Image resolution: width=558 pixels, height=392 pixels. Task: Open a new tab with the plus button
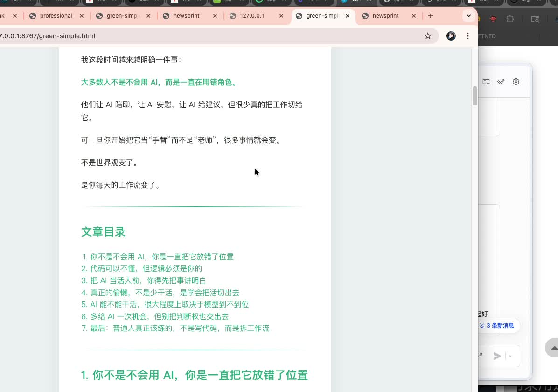(x=430, y=15)
